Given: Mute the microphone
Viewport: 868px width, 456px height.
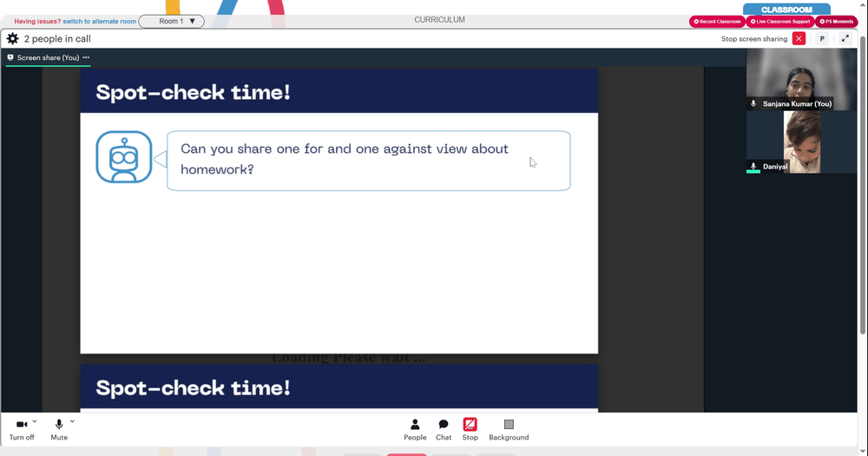Looking at the screenshot, I should [x=59, y=429].
